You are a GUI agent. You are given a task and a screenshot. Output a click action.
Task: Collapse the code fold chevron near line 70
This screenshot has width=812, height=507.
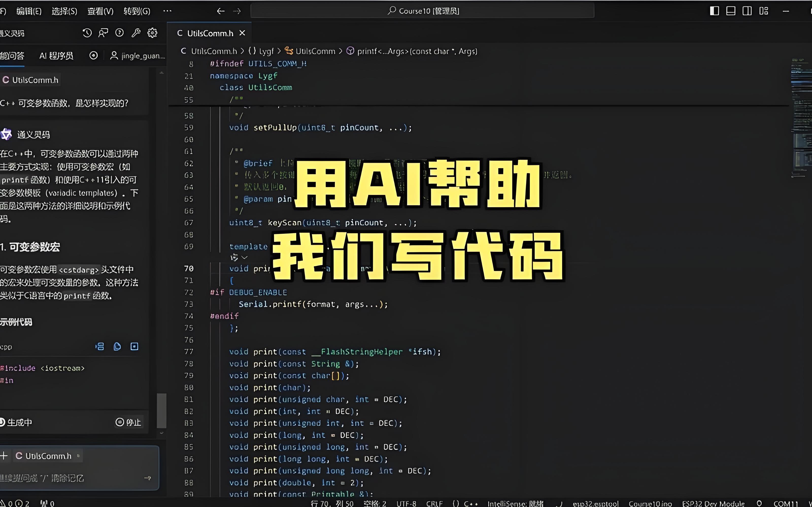click(245, 258)
